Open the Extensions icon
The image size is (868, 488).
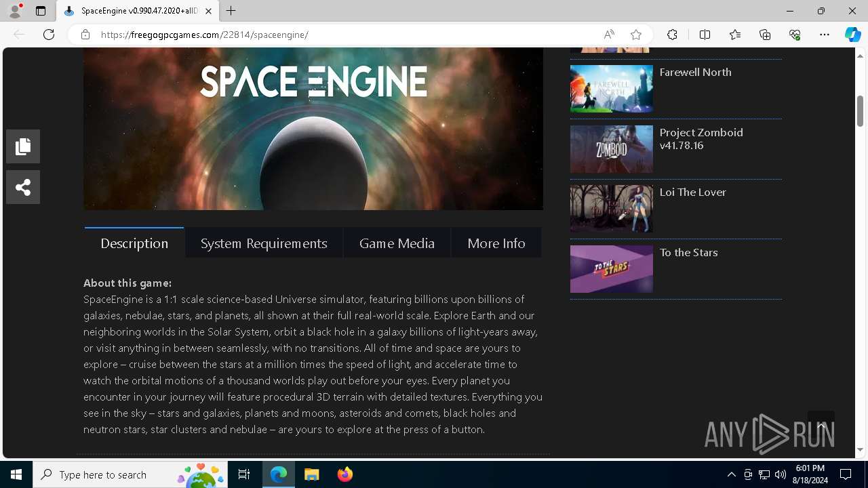click(x=672, y=35)
